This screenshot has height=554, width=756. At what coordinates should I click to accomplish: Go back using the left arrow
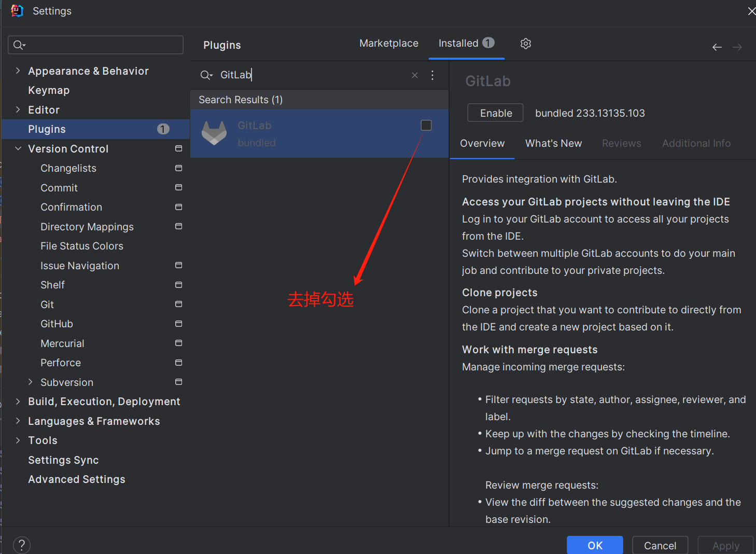tap(717, 47)
